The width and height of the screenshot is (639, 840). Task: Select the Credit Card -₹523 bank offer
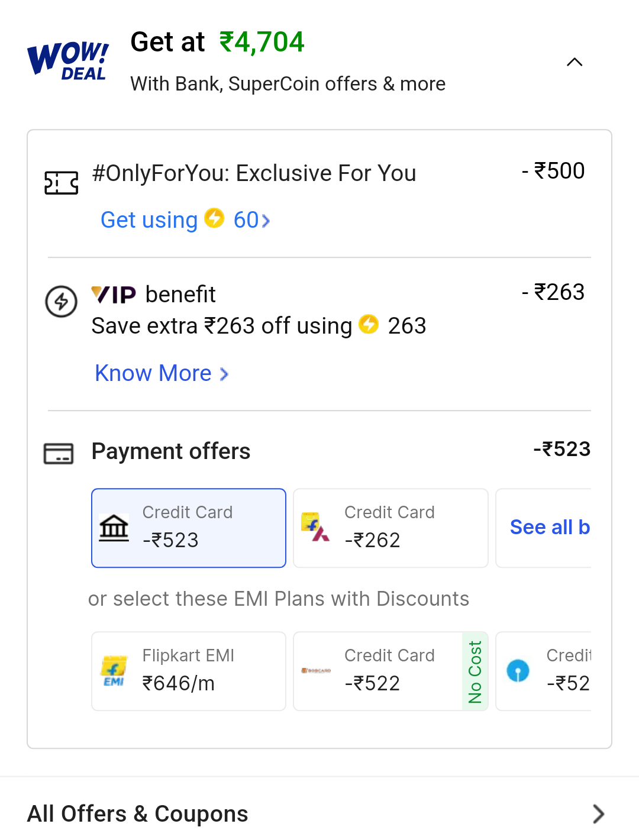tap(189, 528)
